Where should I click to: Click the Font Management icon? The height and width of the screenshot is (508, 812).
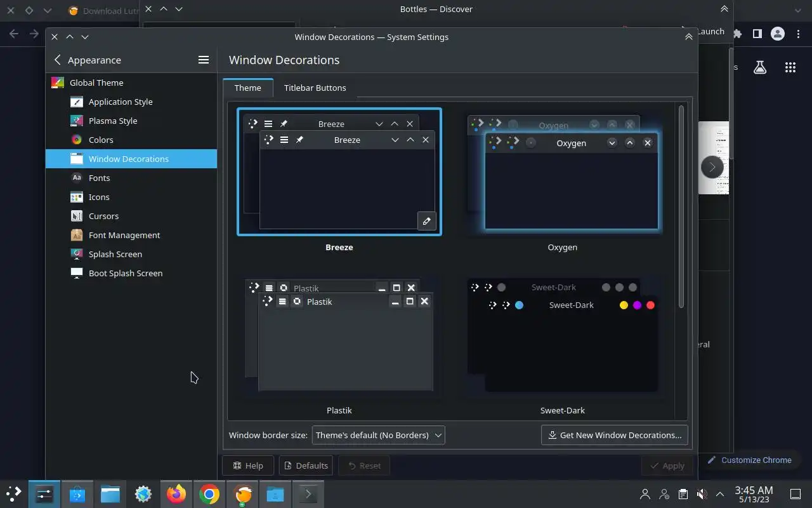(77, 235)
